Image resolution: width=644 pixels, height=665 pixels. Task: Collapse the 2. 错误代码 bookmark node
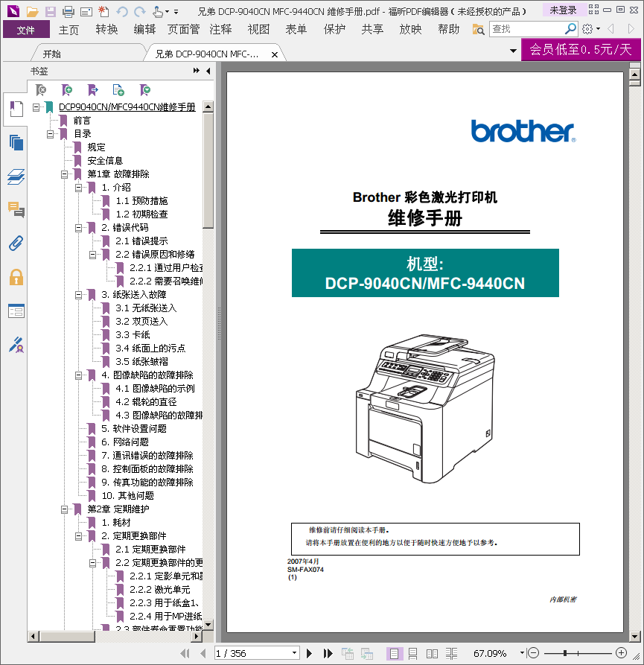pyautogui.click(x=78, y=228)
